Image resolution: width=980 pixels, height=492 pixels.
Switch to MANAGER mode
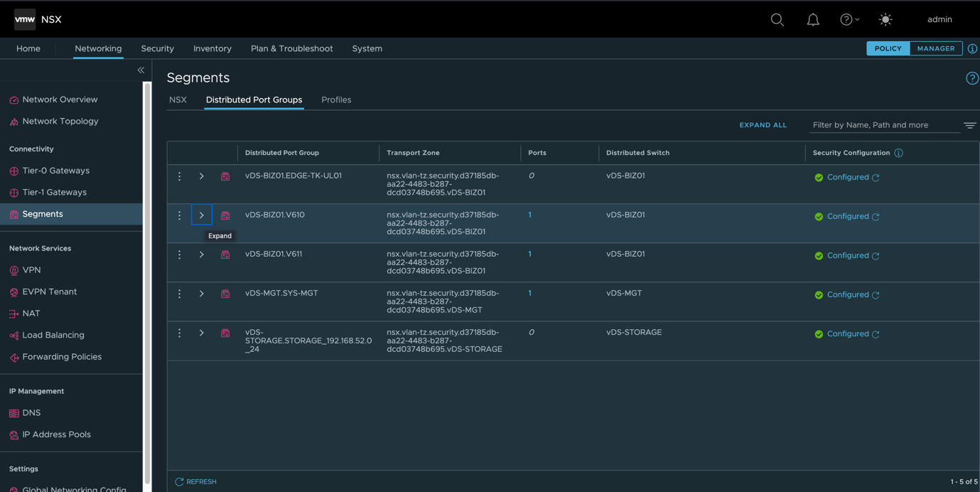(x=936, y=48)
